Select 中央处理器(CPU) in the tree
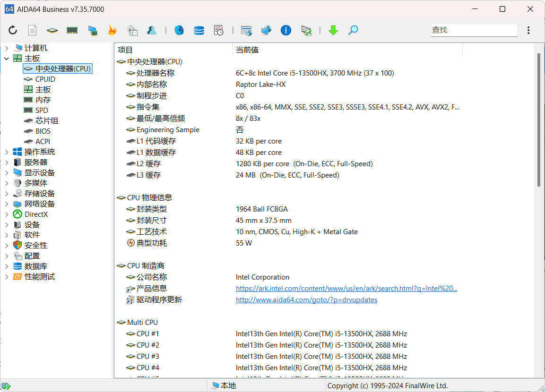The width and height of the screenshot is (545, 392). tap(58, 69)
